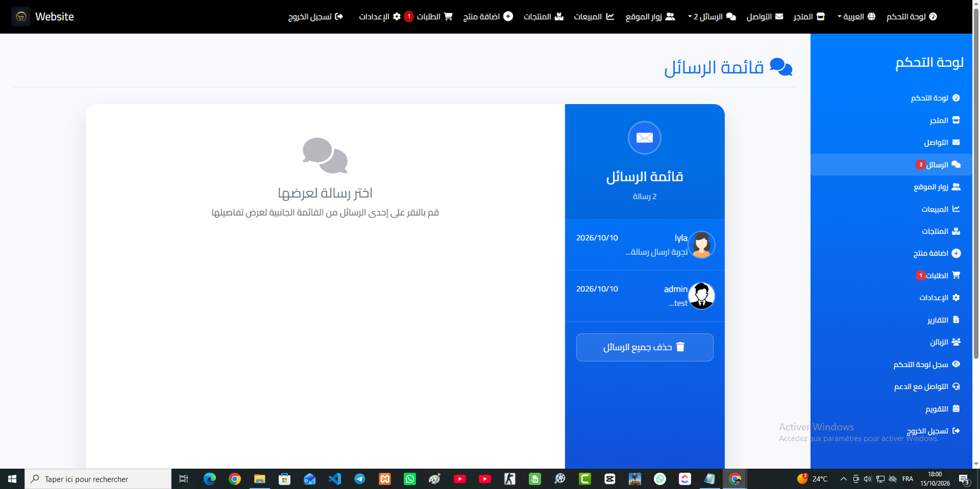
Task: Open the message from admin
Action: (644, 296)
